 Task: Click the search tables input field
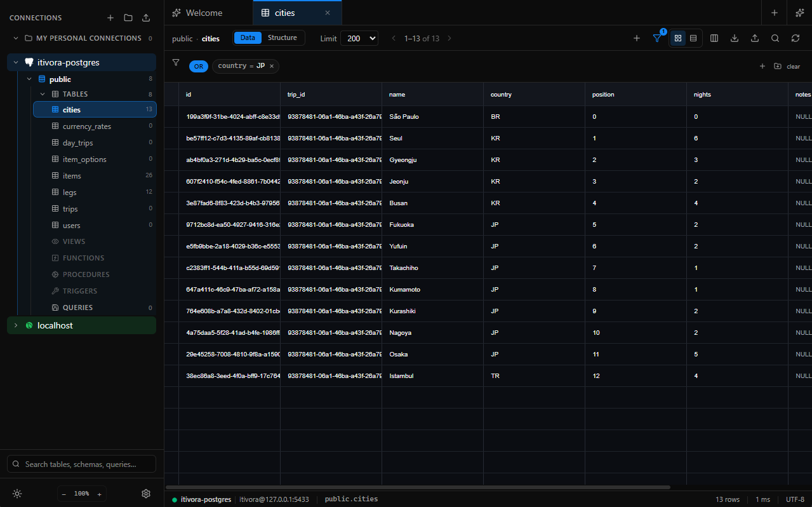[x=81, y=464]
